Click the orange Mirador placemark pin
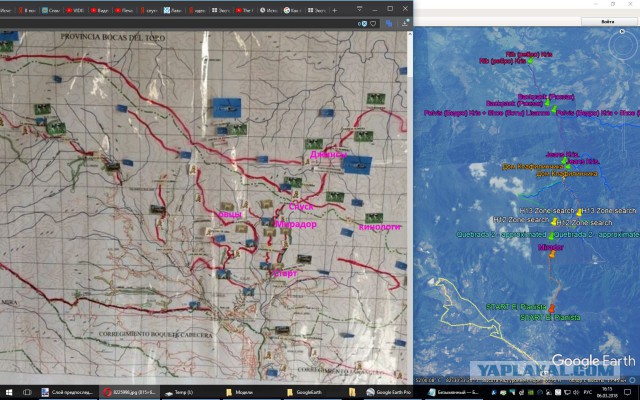 pos(551,254)
